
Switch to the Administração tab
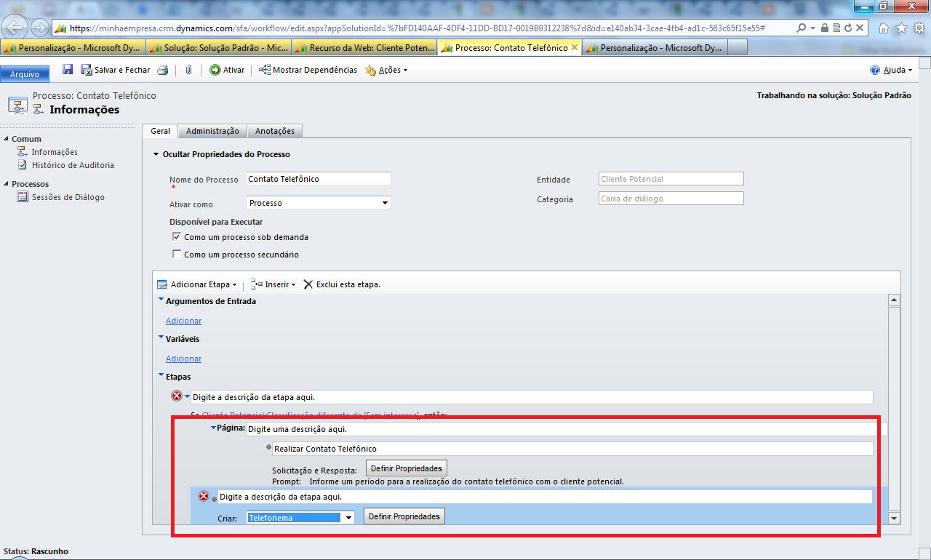click(x=212, y=131)
